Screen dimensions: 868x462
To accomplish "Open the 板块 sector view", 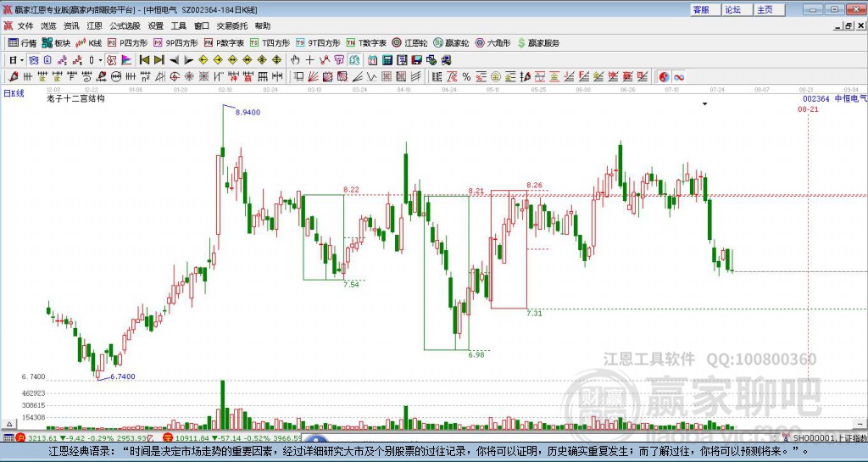I will pos(56,42).
